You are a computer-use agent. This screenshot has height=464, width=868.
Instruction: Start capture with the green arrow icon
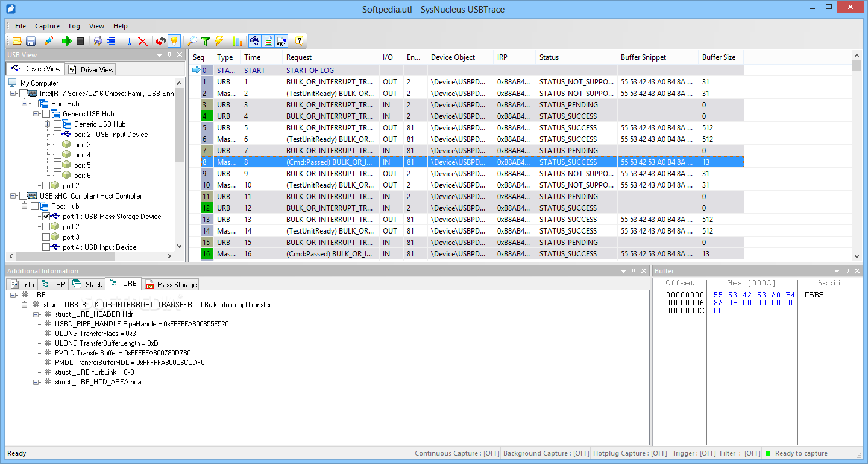coord(67,41)
